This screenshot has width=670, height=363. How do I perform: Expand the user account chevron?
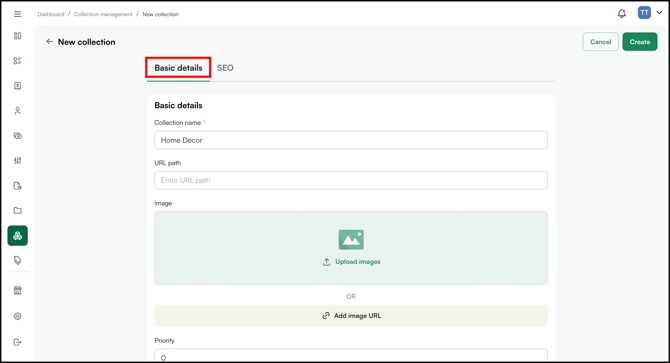click(659, 13)
